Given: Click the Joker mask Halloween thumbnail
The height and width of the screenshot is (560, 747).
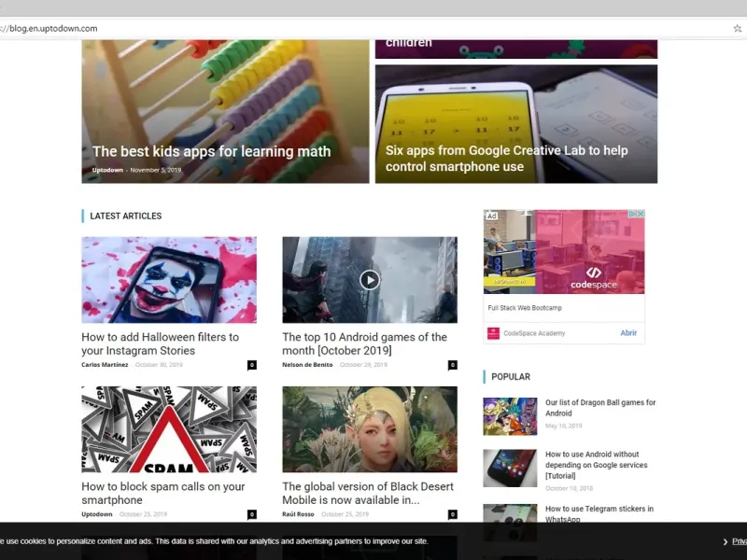Looking at the screenshot, I should point(169,280).
